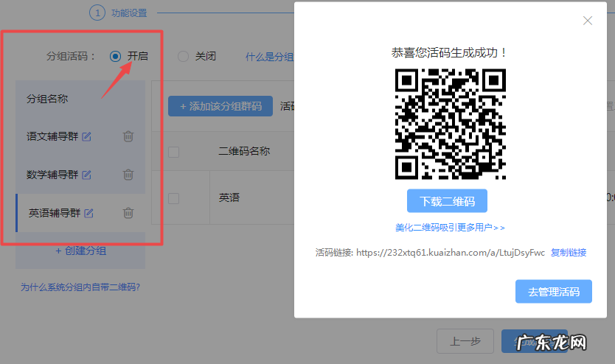Click 添加该分组群码 button
This screenshot has height=364, width=615.
(x=220, y=106)
